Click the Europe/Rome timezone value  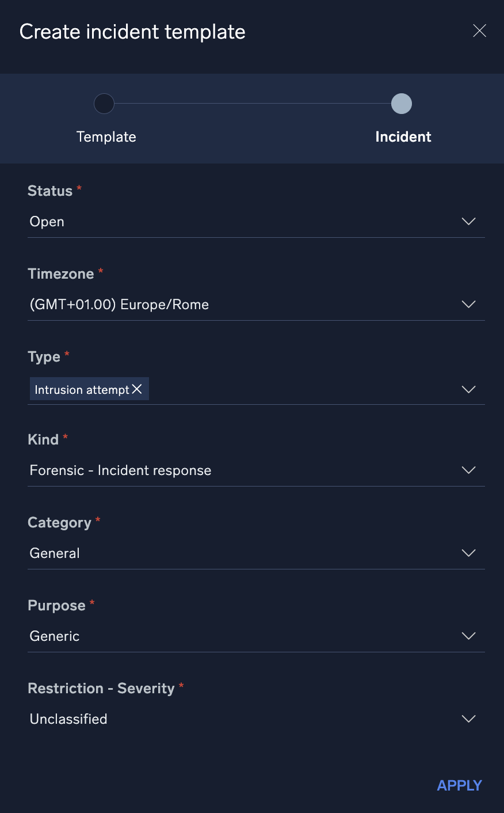pos(119,305)
